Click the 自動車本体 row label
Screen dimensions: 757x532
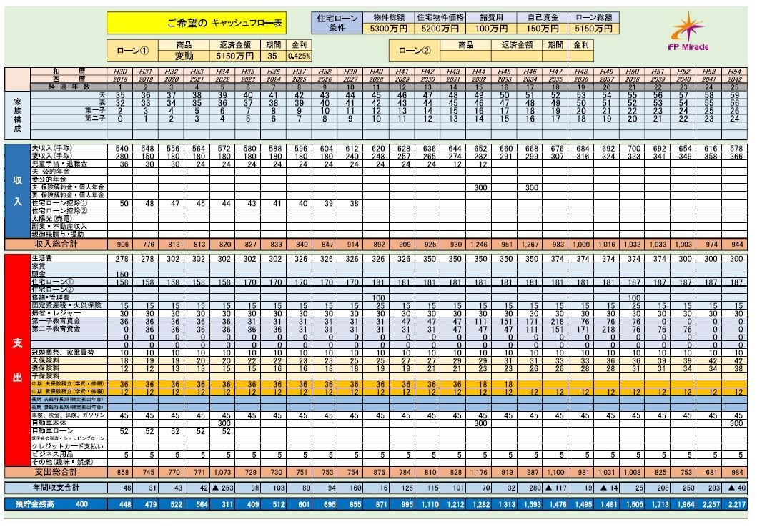pos(69,423)
